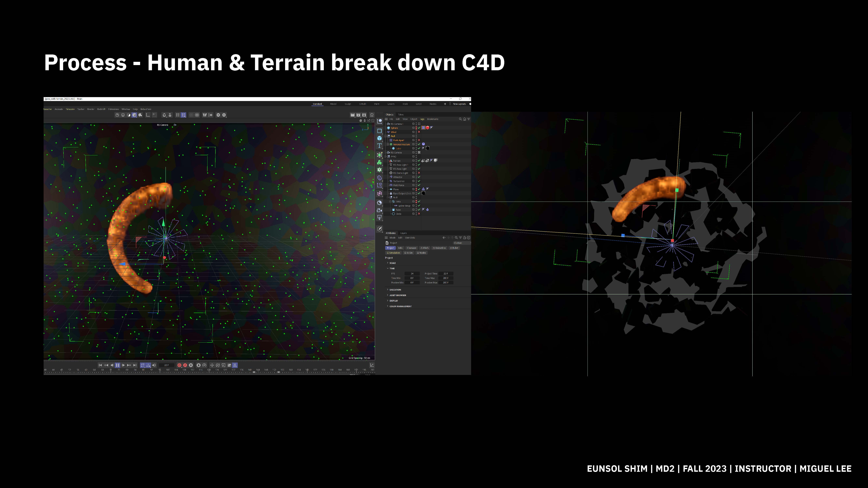Click the Cube primitive tool icon

(x=379, y=138)
